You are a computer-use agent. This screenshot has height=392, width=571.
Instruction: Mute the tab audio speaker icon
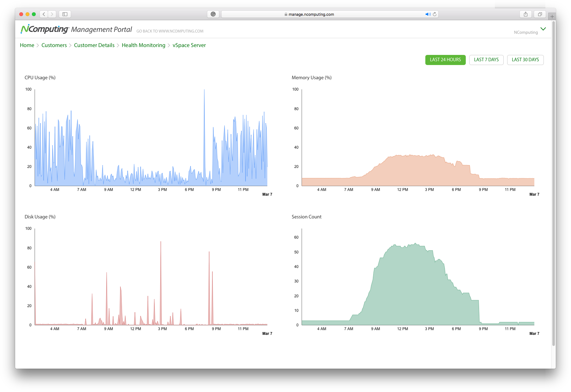tap(428, 14)
